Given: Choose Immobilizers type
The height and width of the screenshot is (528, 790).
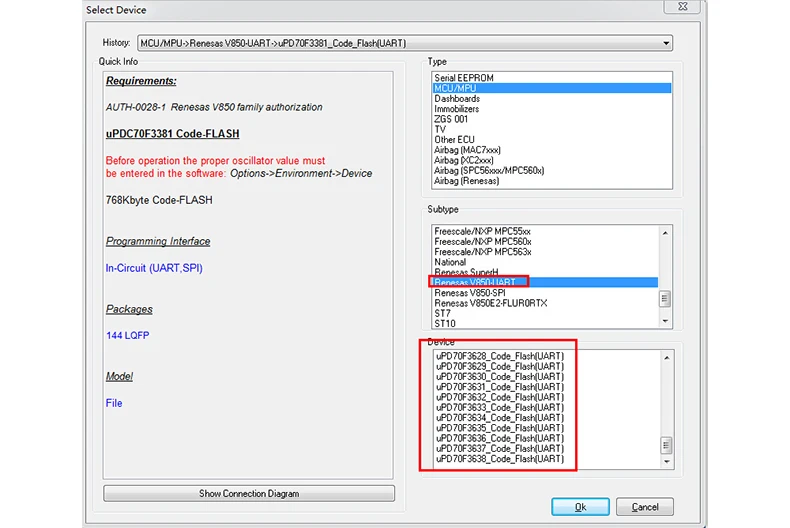Looking at the screenshot, I should pos(552,108).
